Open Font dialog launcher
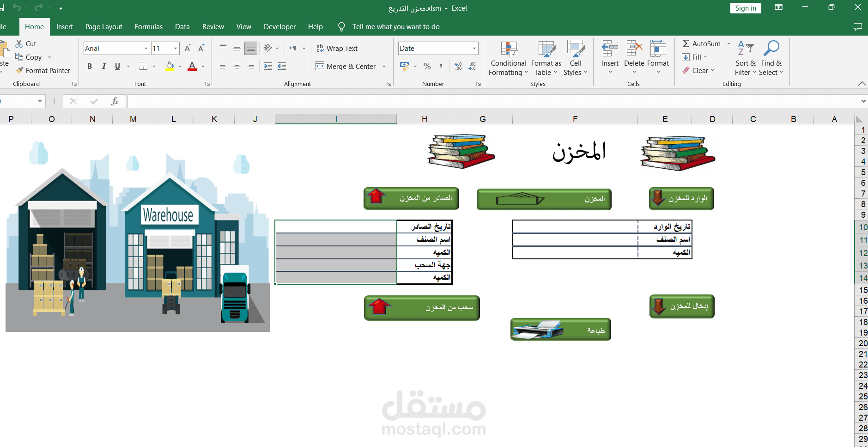The height and width of the screenshot is (447, 868). [207, 84]
